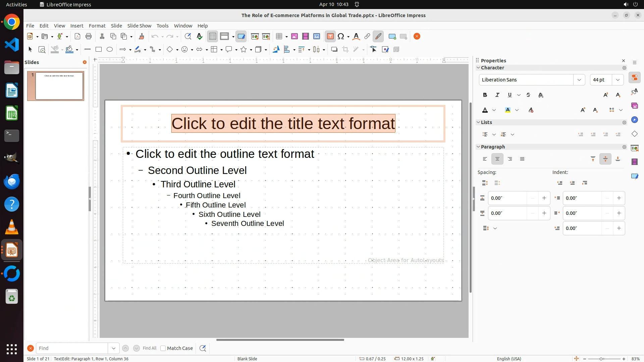Viewport: 644px width, 362px height.
Task: Open the Format menu
Action: 97,26
